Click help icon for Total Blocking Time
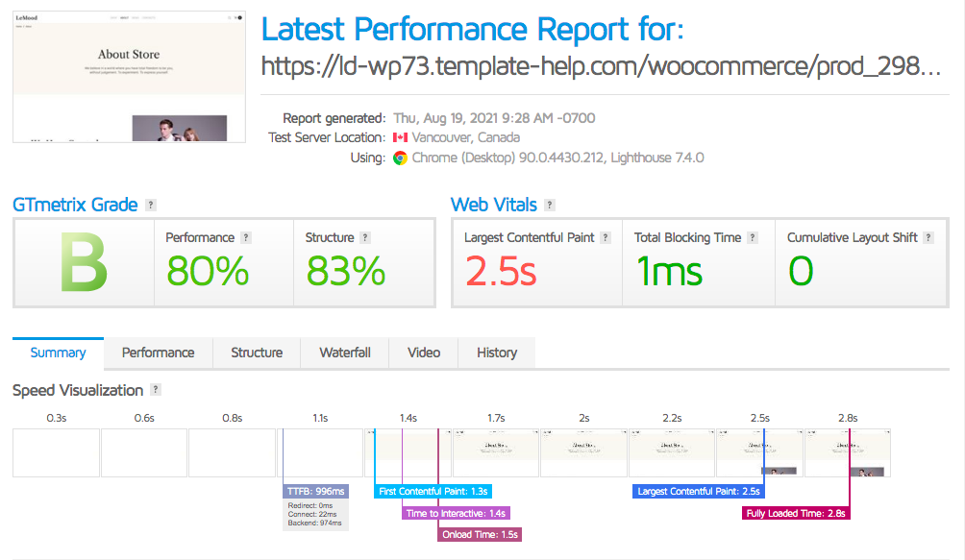965x560 pixels. pos(753,237)
